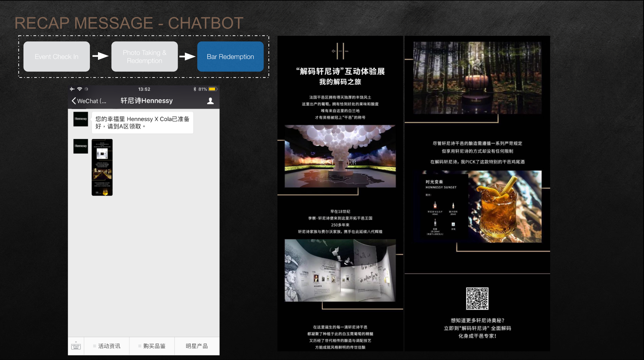Click the RECAP MESSAGE - CHATBOT title
The height and width of the screenshot is (360, 644).
129,23
